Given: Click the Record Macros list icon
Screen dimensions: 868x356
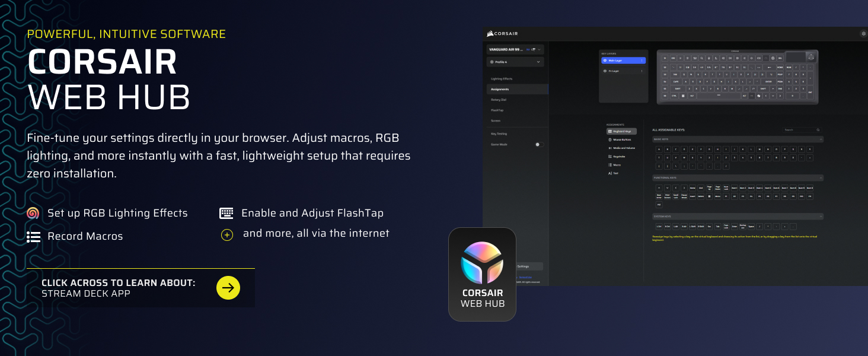Looking at the screenshot, I should pyautogui.click(x=33, y=237).
